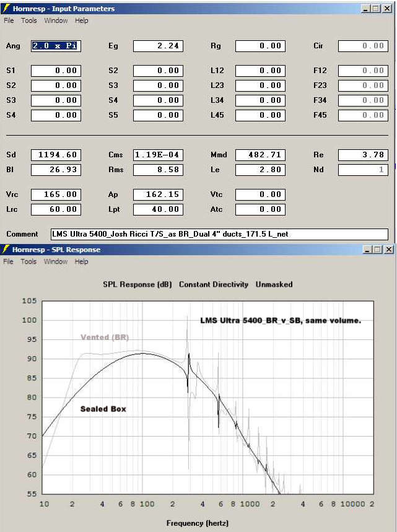Open Help menu in SPL Response window

(81, 261)
